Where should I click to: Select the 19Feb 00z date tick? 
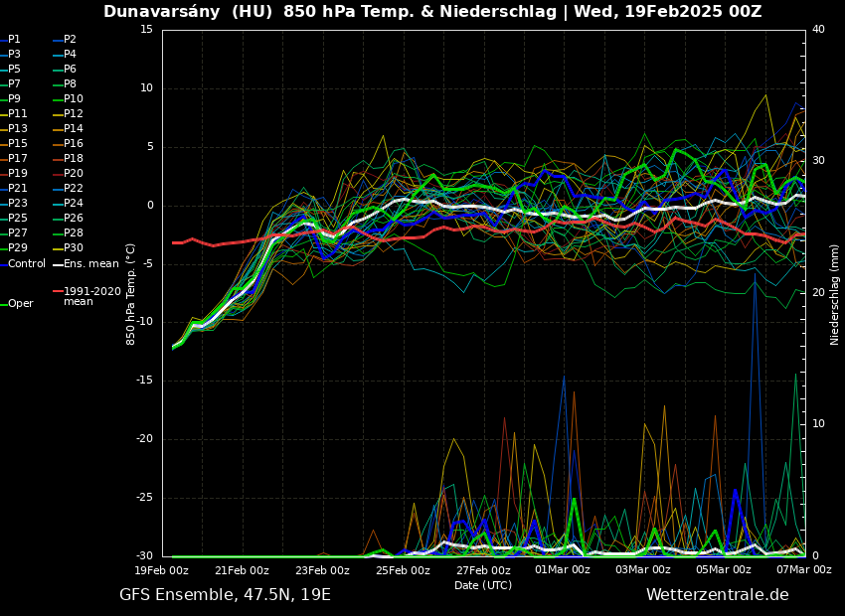tap(162, 570)
